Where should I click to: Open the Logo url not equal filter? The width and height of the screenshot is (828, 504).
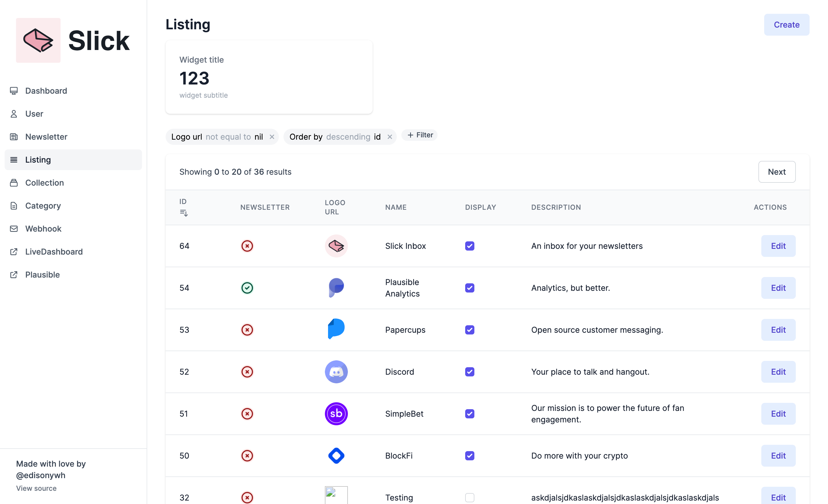click(217, 137)
